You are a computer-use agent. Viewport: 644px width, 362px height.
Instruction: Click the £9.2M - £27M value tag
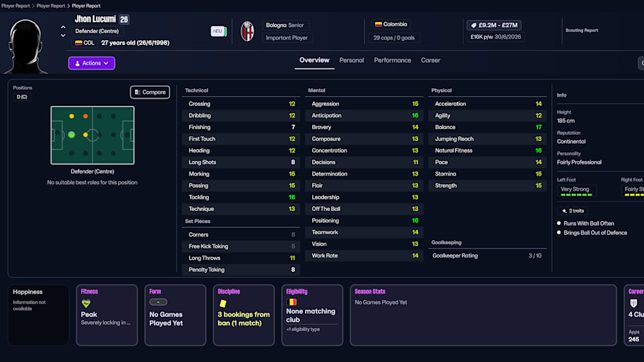(494, 25)
